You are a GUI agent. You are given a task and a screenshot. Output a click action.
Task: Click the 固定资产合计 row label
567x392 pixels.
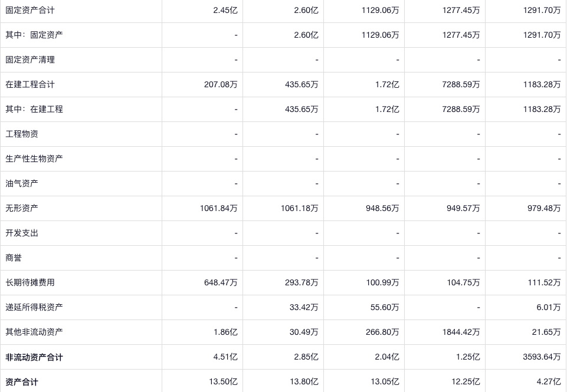(x=30, y=10)
